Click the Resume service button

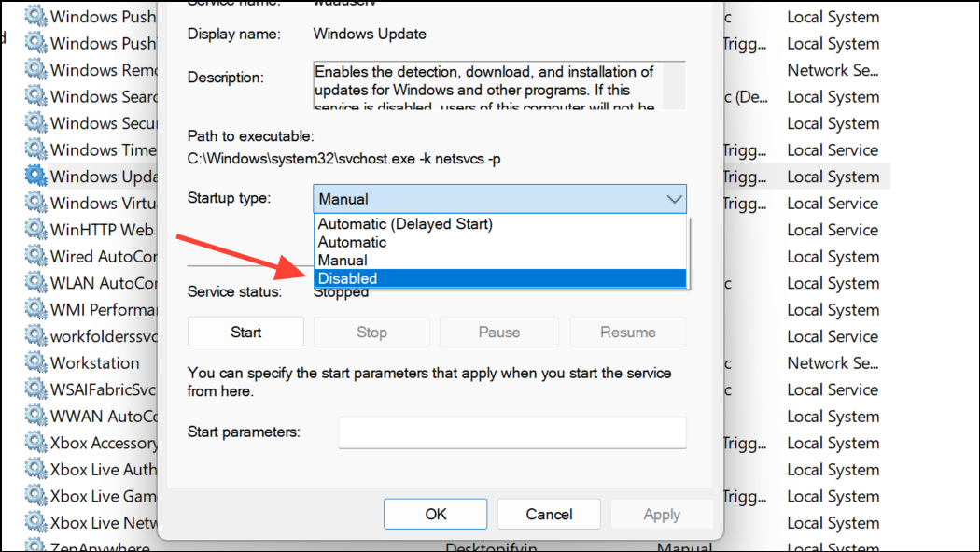(627, 332)
